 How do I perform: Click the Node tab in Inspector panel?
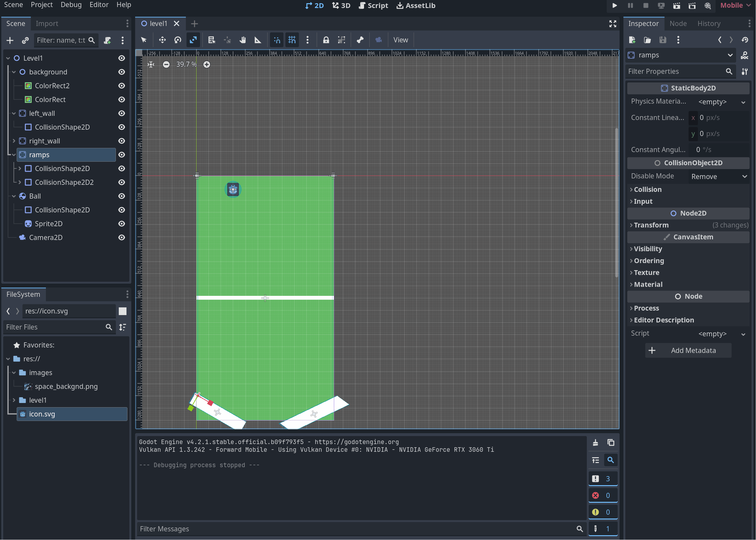coord(678,23)
